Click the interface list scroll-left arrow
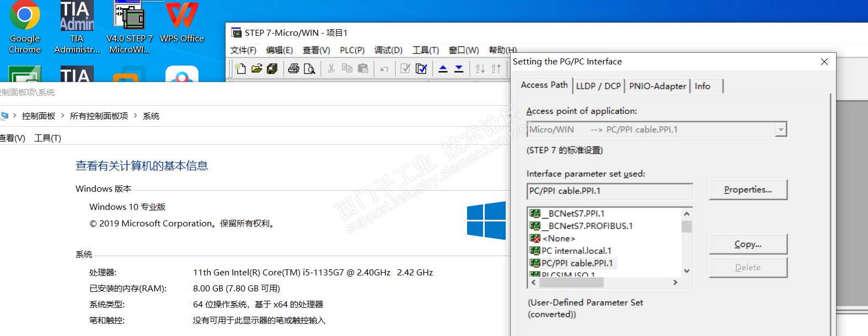This screenshot has width=868, height=336. (533, 282)
